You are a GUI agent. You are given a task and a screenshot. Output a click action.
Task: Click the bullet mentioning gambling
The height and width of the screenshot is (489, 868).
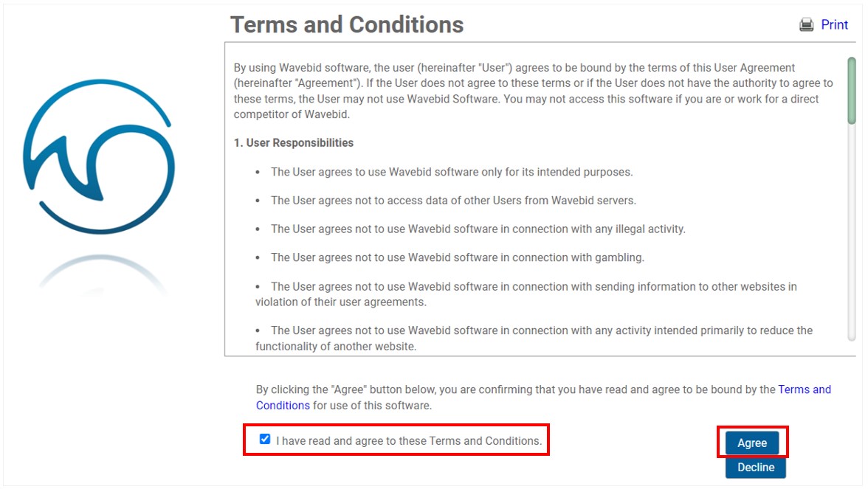pos(457,258)
